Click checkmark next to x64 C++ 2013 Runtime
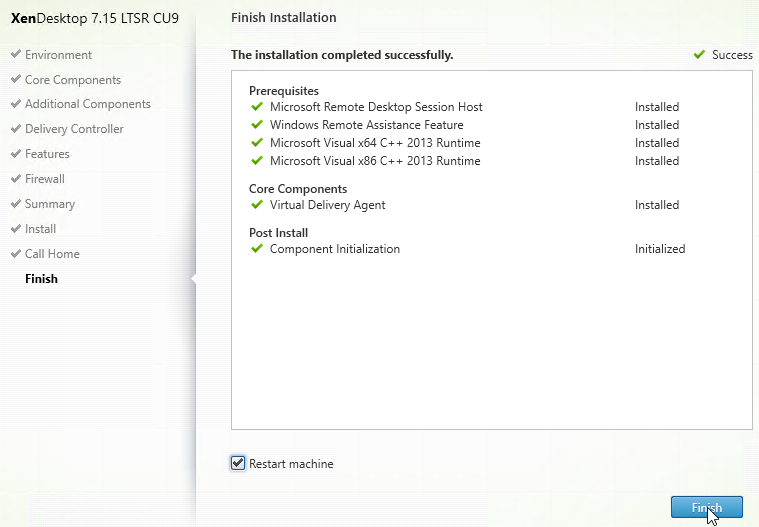 pos(257,142)
